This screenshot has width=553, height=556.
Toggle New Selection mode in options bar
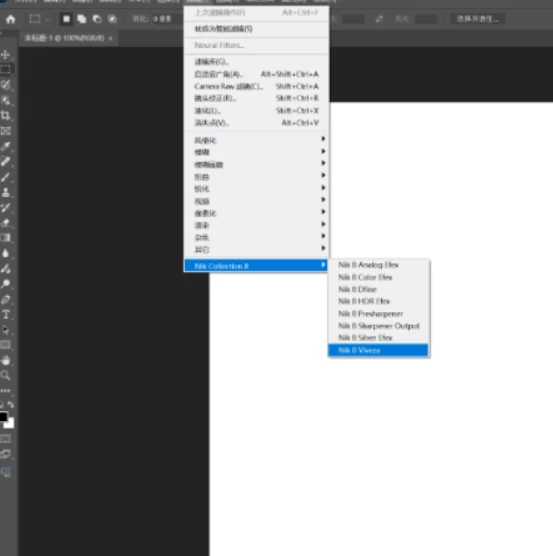tap(66, 19)
